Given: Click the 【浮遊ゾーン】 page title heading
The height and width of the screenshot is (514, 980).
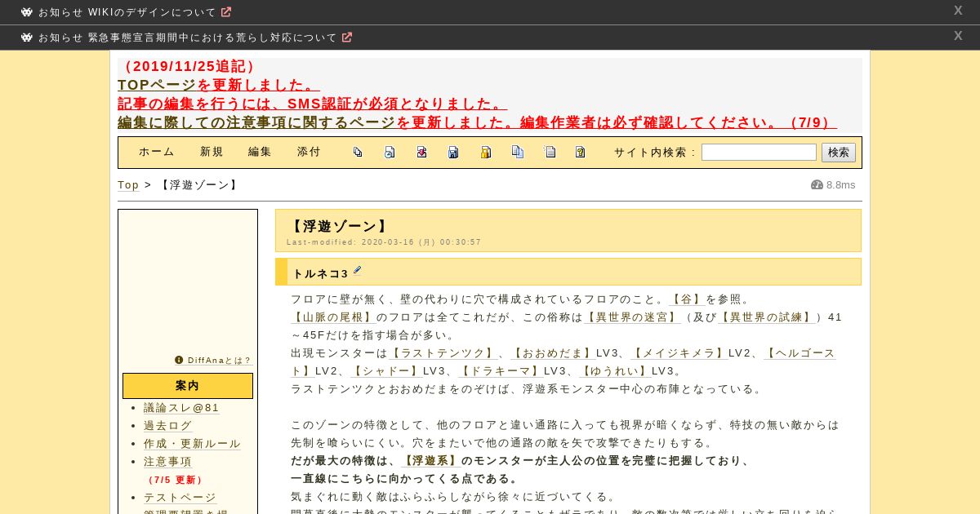Looking at the screenshot, I should click(x=339, y=227).
